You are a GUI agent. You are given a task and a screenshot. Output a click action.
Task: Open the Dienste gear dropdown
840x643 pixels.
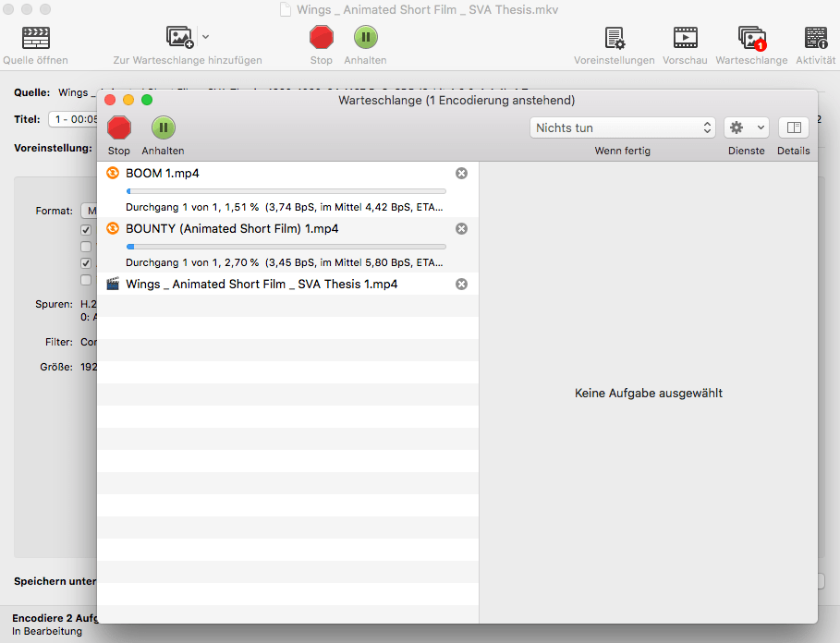tap(745, 127)
